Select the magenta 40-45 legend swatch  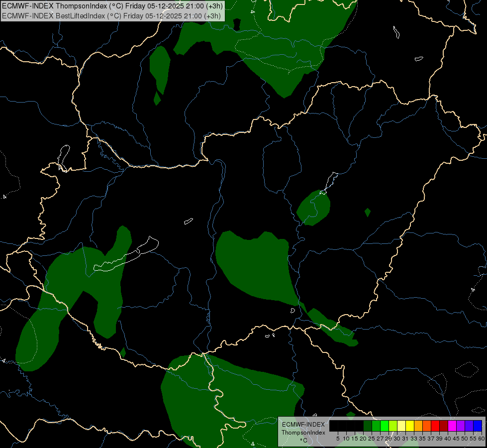click(x=452, y=426)
